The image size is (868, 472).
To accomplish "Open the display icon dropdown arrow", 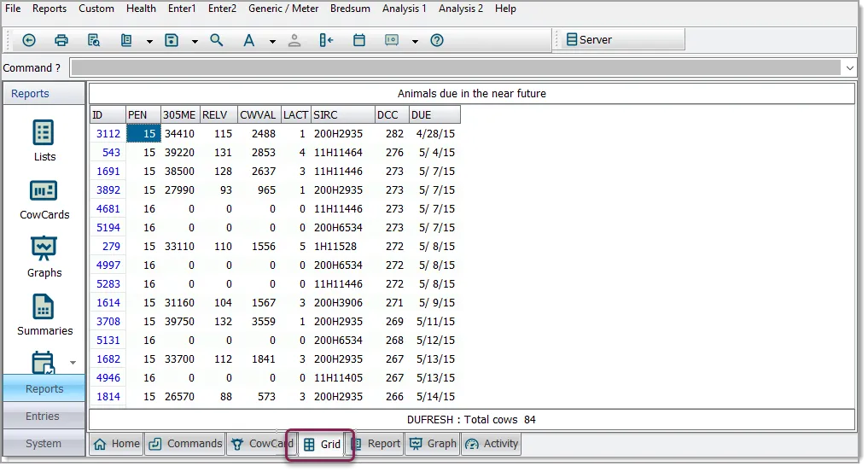I will click(x=415, y=42).
